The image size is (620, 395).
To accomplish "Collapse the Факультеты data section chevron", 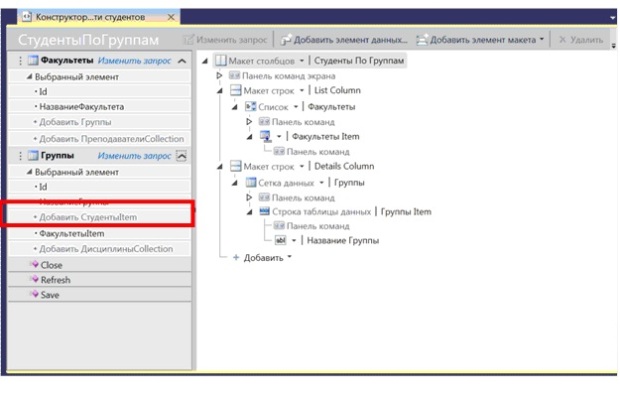I will (182, 61).
